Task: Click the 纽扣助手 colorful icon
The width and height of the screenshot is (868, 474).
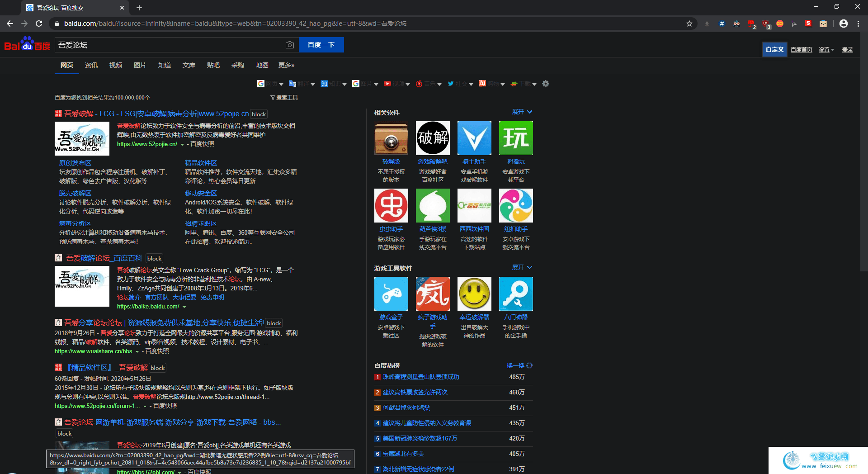Action: [516, 205]
